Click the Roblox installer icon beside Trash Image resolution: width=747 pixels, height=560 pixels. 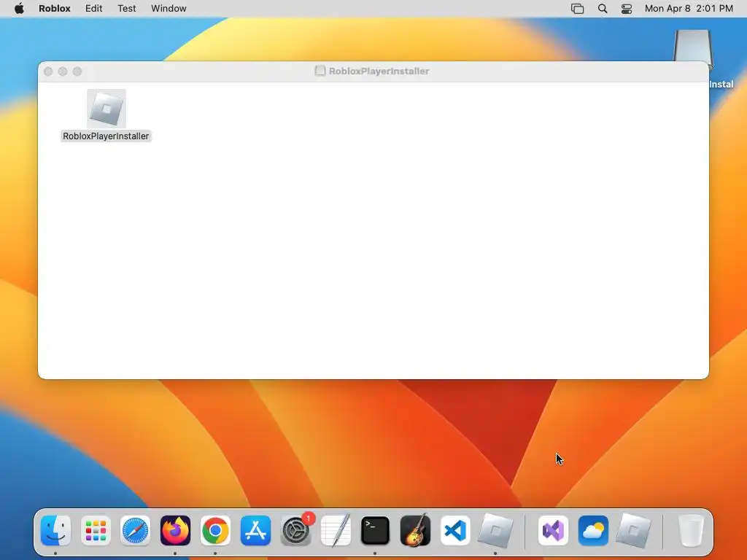point(633,531)
